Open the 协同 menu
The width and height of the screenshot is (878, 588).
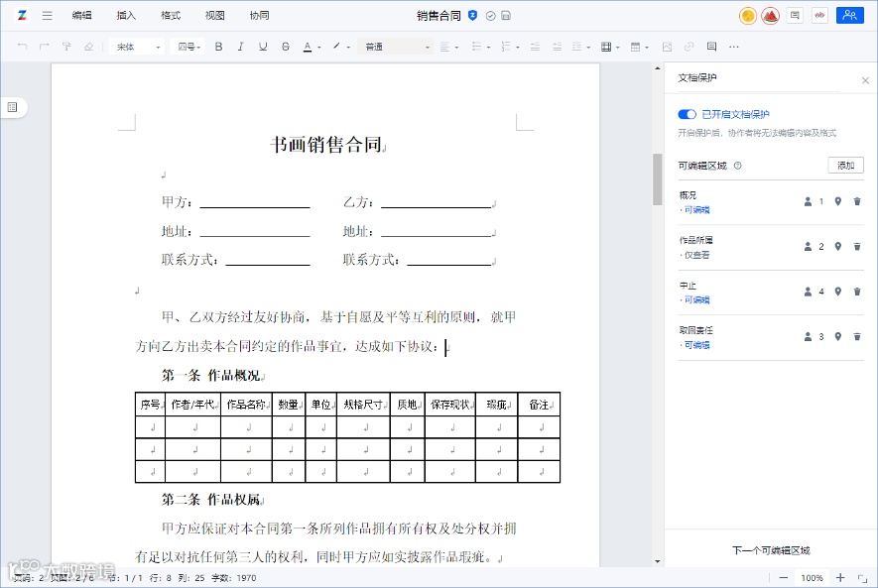[259, 16]
